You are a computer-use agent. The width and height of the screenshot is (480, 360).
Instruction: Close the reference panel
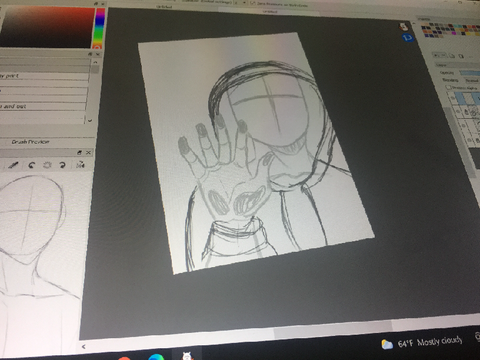[x=88, y=153]
